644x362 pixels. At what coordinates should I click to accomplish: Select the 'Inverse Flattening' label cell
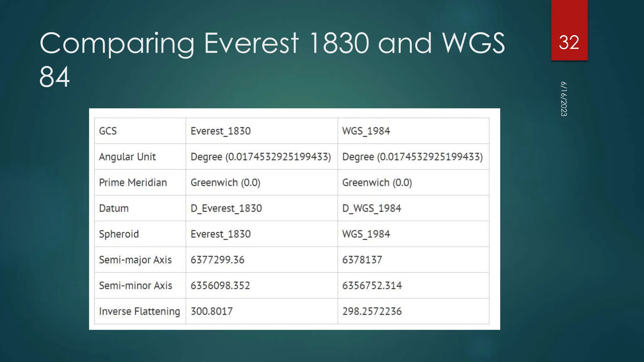click(x=140, y=311)
